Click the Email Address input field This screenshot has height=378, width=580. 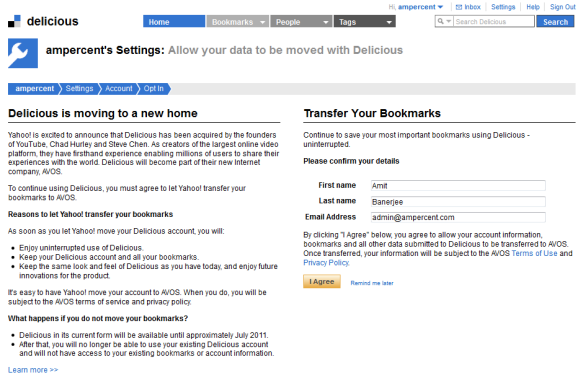click(x=458, y=217)
